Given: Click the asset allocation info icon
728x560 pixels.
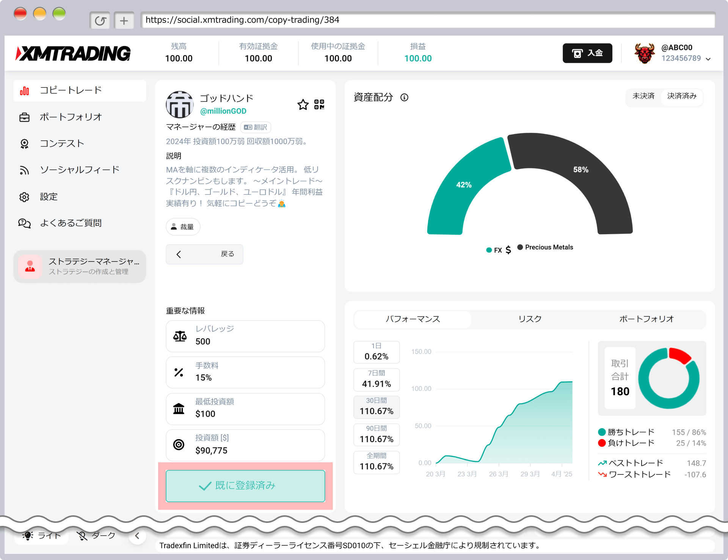Looking at the screenshot, I should 405,98.
